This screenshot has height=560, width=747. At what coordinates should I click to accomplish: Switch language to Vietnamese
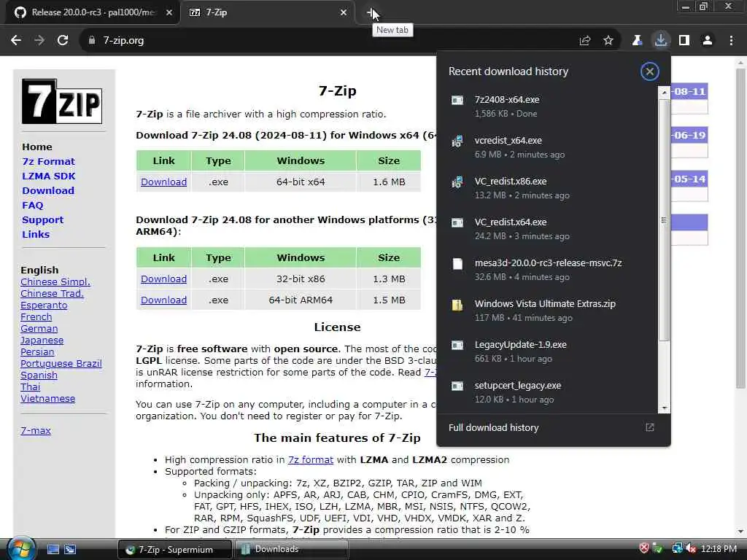coord(47,399)
